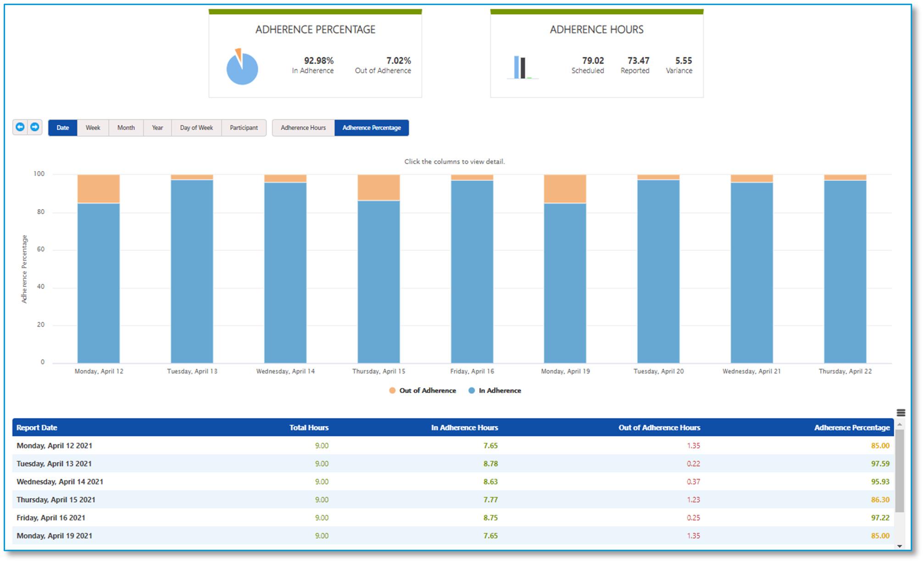
Task: Click 0.22 out of adherence hours cell
Action: pyautogui.click(x=693, y=464)
